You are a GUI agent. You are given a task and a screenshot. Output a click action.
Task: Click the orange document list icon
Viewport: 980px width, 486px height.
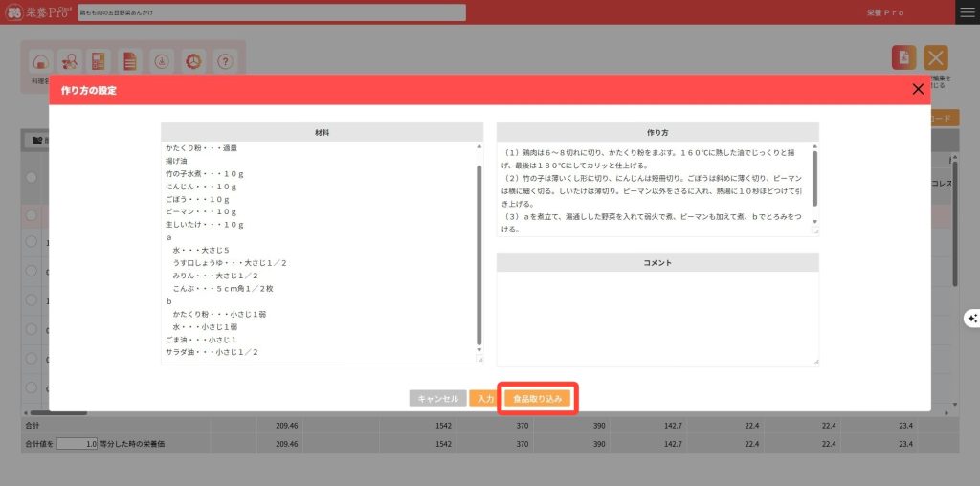pos(130,61)
